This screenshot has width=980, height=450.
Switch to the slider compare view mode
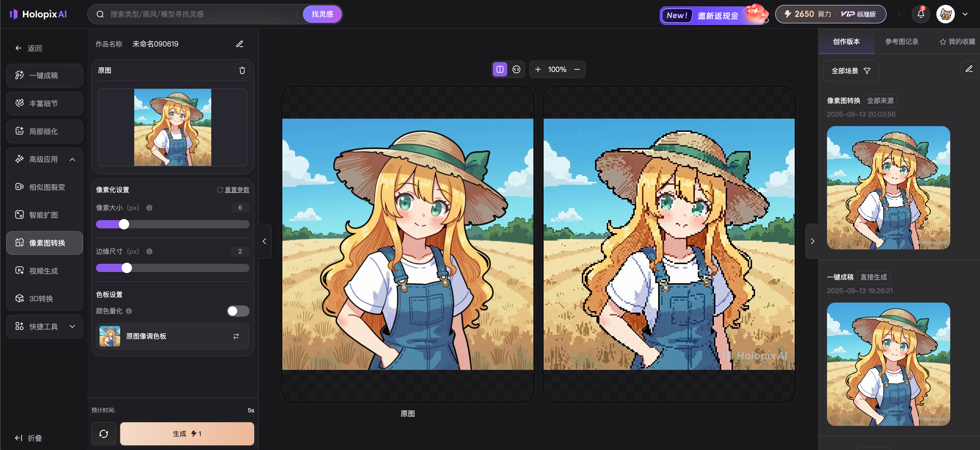[516, 69]
